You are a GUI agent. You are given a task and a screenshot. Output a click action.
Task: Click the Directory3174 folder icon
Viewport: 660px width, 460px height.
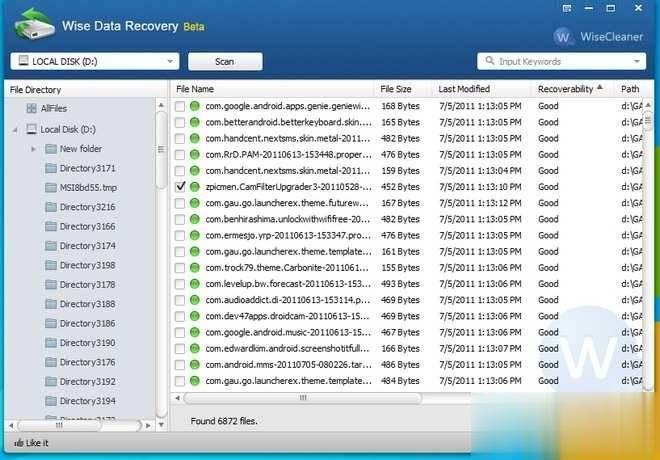(x=51, y=245)
